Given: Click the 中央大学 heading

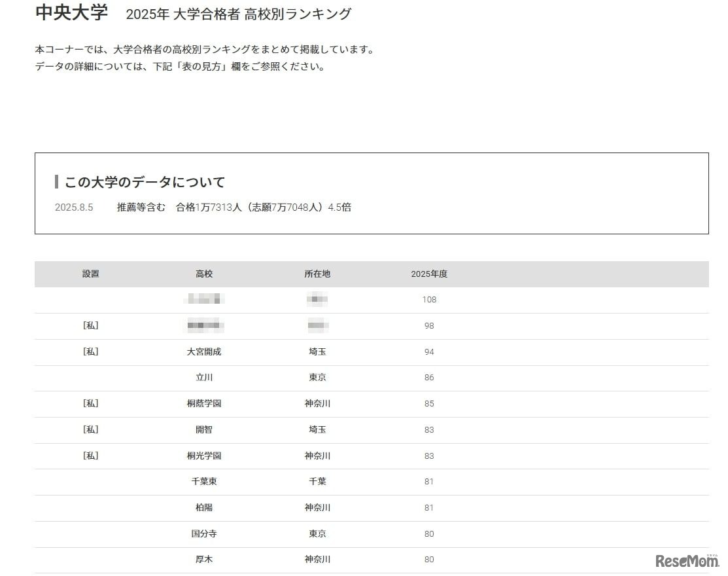Looking at the screenshot, I should pyautogui.click(x=72, y=12).
